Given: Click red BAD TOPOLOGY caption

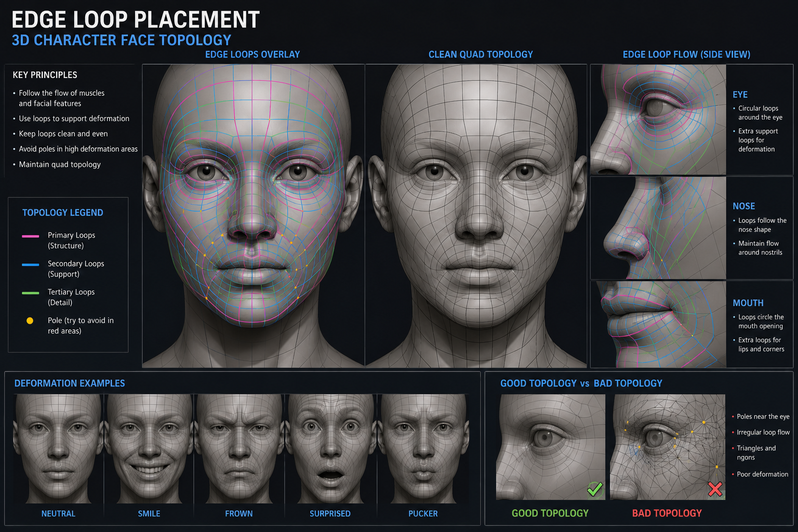Looking at the screenshot, I should (x=667, y=513).
